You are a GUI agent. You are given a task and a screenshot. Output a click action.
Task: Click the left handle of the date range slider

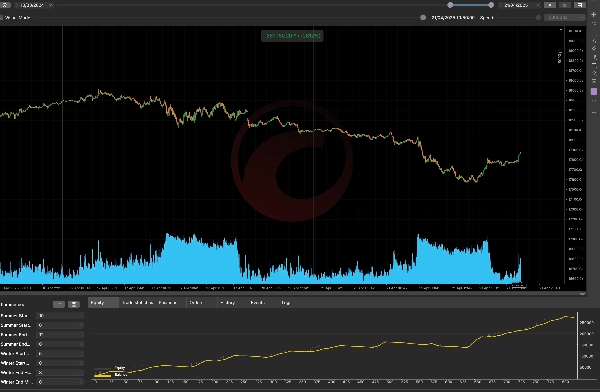[450, 5]
